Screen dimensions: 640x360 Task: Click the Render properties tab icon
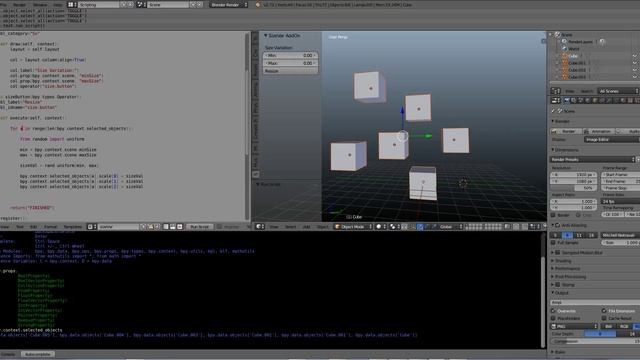pos(567,100)
